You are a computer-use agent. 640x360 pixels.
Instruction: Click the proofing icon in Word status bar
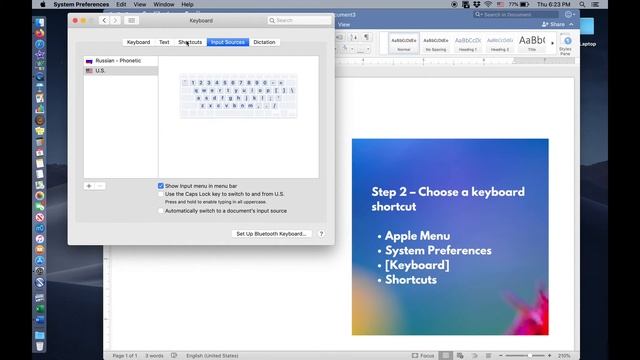click(174, 356)
